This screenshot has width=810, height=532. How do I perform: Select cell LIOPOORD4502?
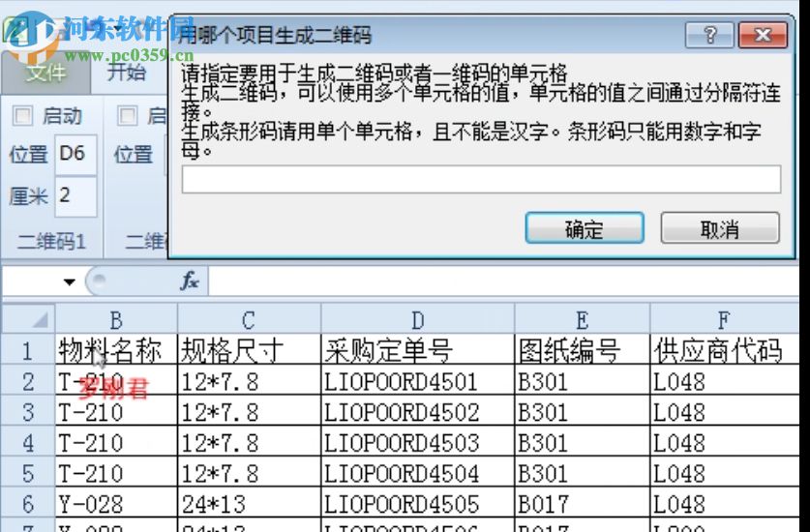(417, 412)
